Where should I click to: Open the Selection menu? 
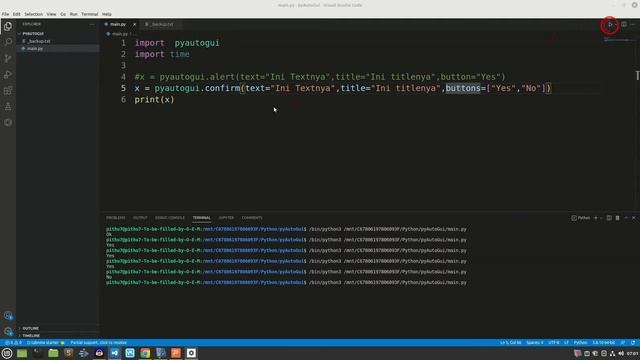33,14
